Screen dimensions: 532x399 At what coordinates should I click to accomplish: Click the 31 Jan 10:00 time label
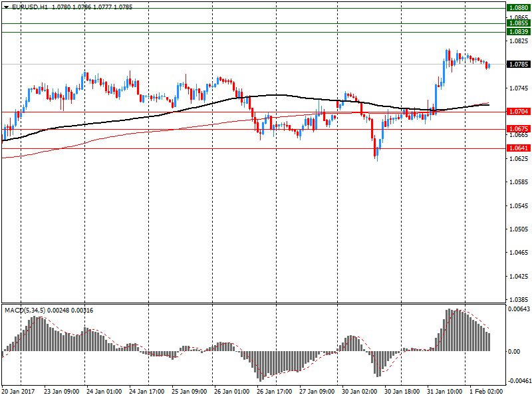(x=444, y=392)
